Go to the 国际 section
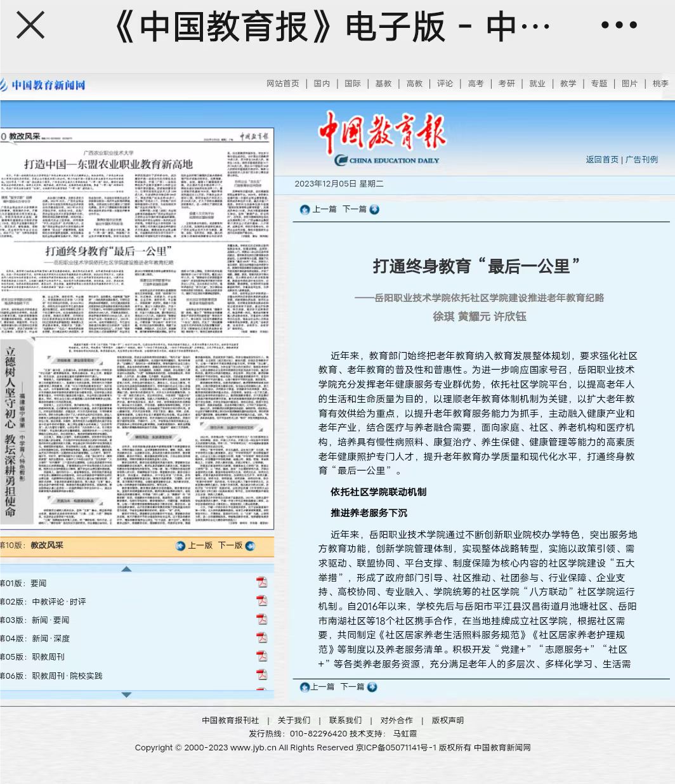The height and width of the screenshot is (784, 675). pyautogui.click(x=352, y=84)
